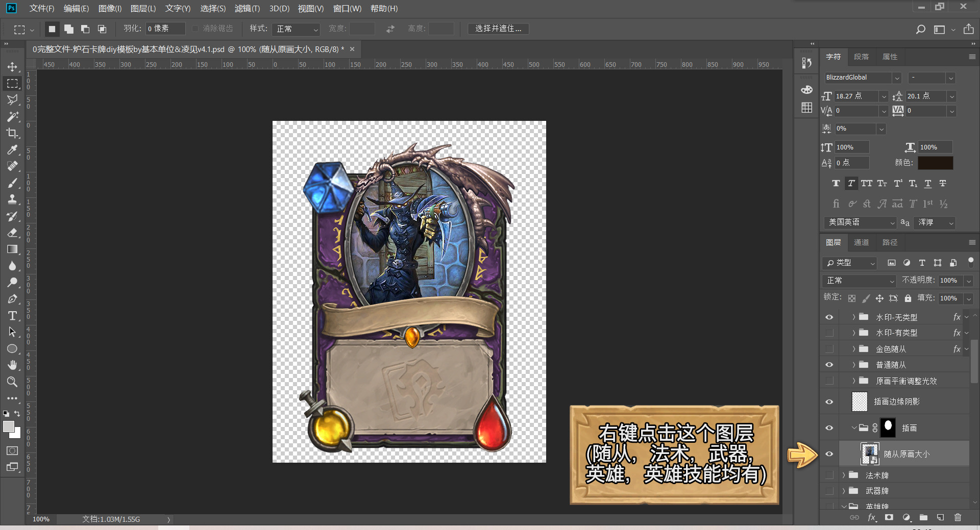Expand the 武器牌 group

click(843, 491)
